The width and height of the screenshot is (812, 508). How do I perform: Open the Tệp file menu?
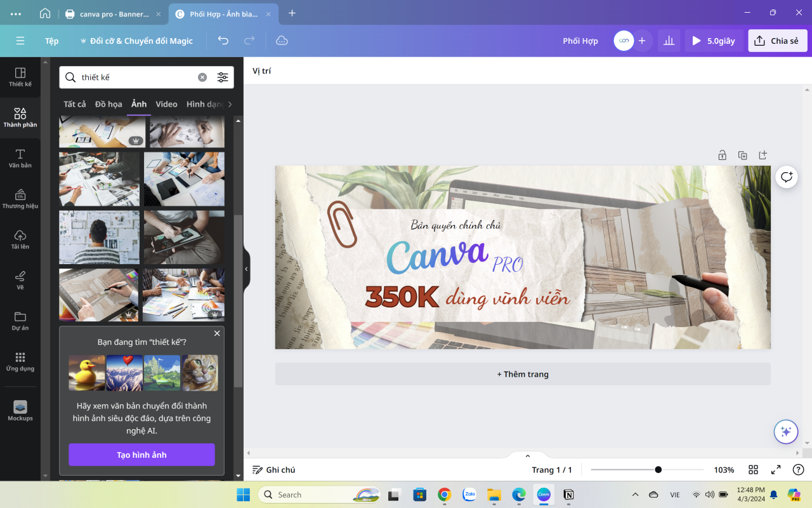(x=51, y=41)
